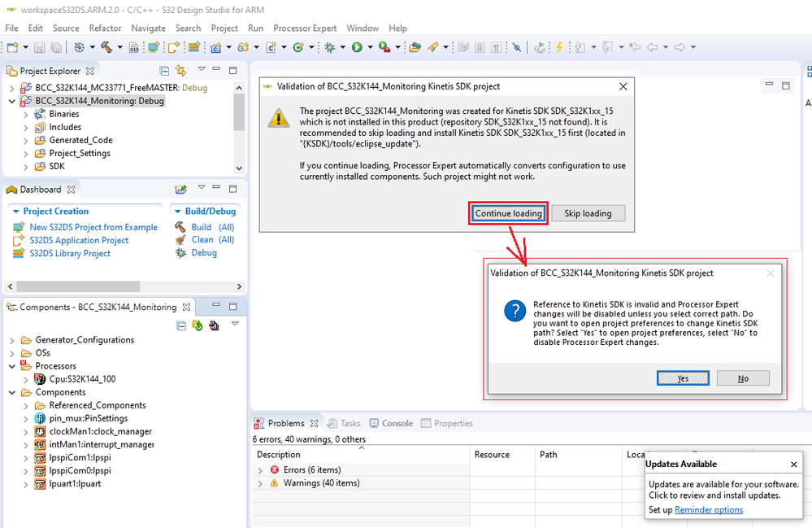The width and height of the screenshot is (812, 528).
Task: Click the Skip loading button
Action: click(x=588, y=213)
